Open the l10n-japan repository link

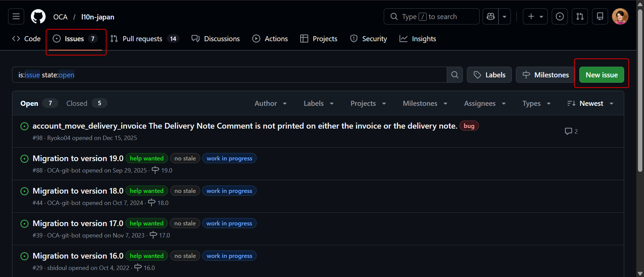click(98, 17)
